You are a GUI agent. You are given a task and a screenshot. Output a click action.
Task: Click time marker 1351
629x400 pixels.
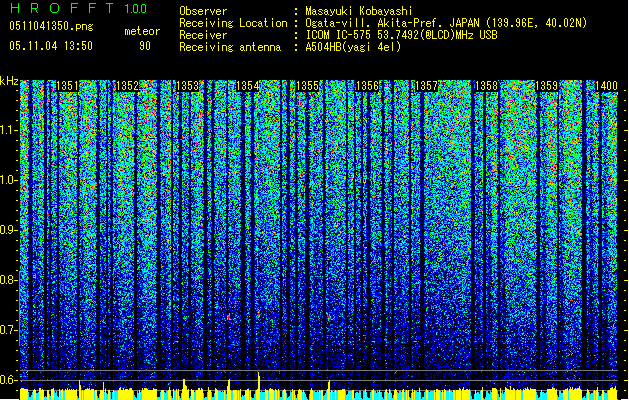click(67, 86)
